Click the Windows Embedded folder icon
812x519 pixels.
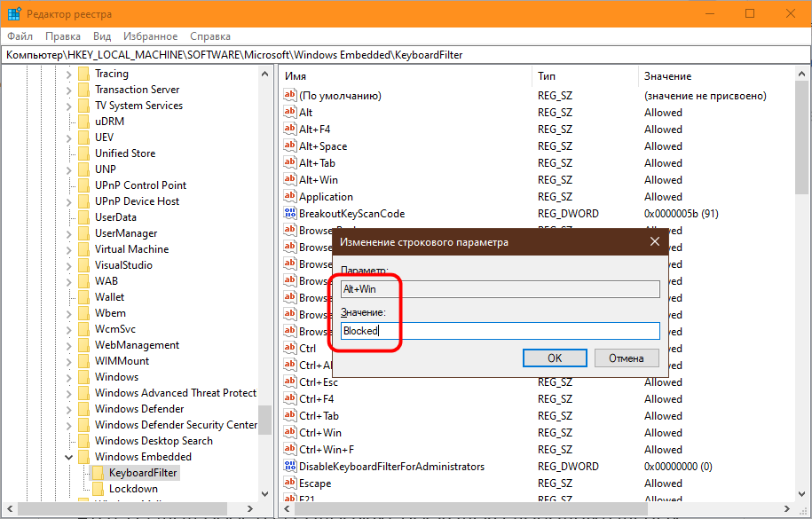(83, 456)
